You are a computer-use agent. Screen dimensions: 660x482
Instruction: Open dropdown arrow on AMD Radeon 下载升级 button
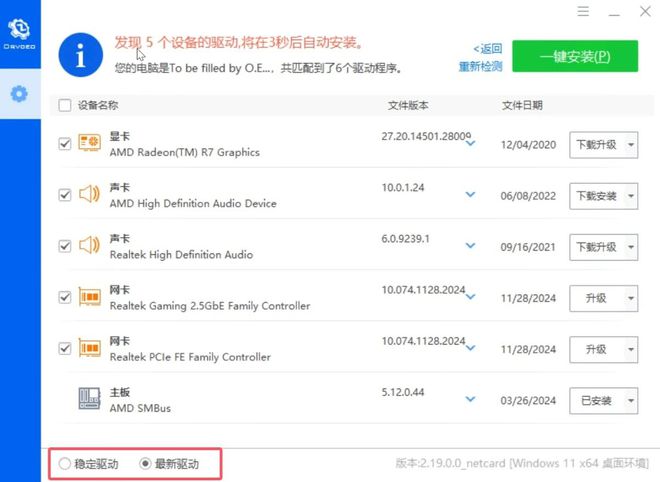click(631, 145)
